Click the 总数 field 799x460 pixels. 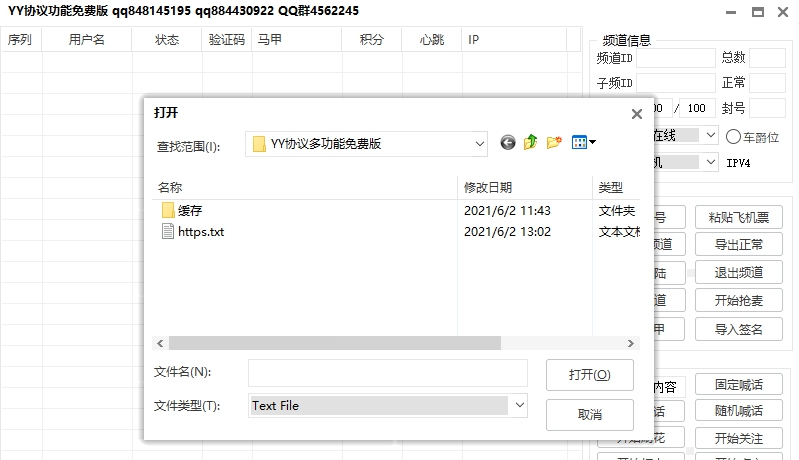click(767, 58)
